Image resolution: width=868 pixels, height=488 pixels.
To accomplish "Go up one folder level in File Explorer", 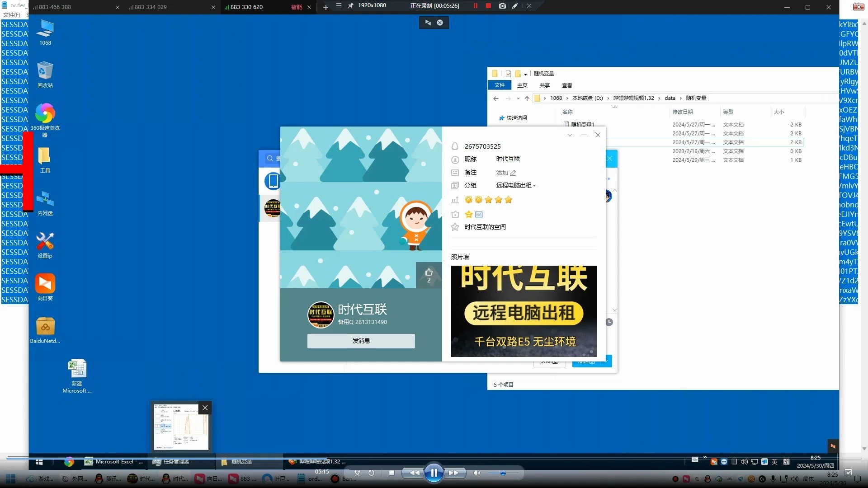I will [x=527, y=98].
